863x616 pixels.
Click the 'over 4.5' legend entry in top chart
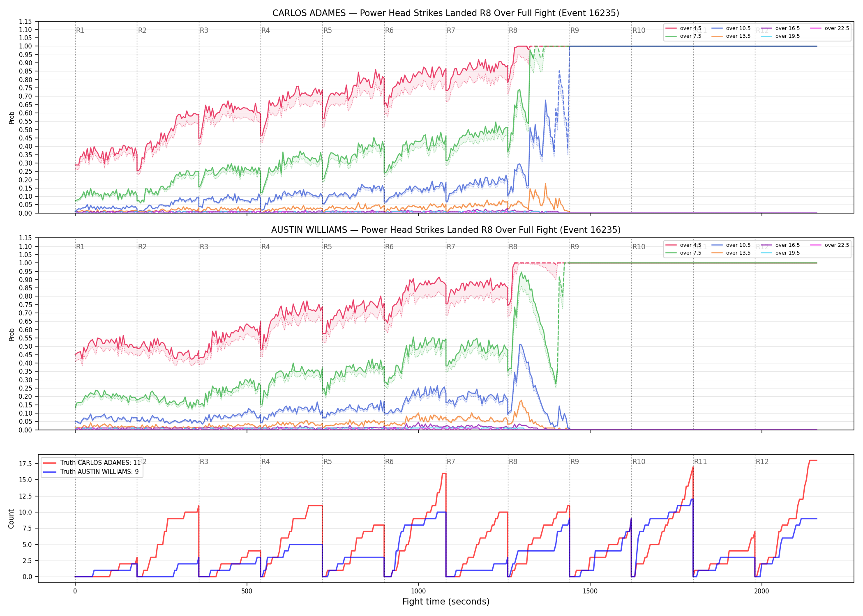tap(683, 28)
